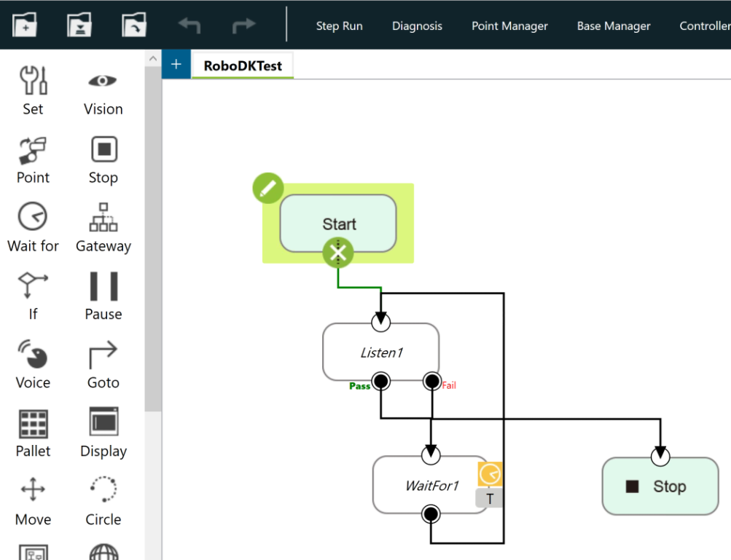The width and height of the screenshot is (731, 560).
Task: Select the Goto node tool
Action: (103, 364)
